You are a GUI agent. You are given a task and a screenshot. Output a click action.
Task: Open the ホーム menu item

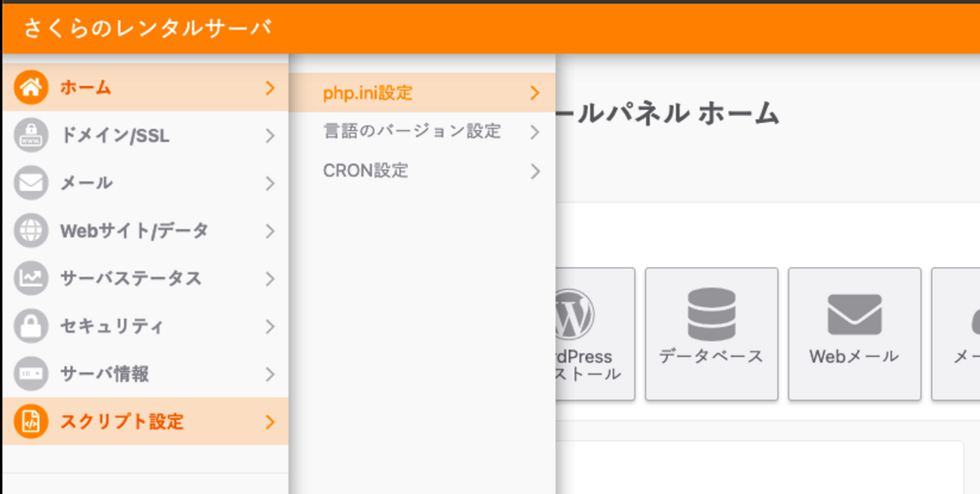coord(145,87)
